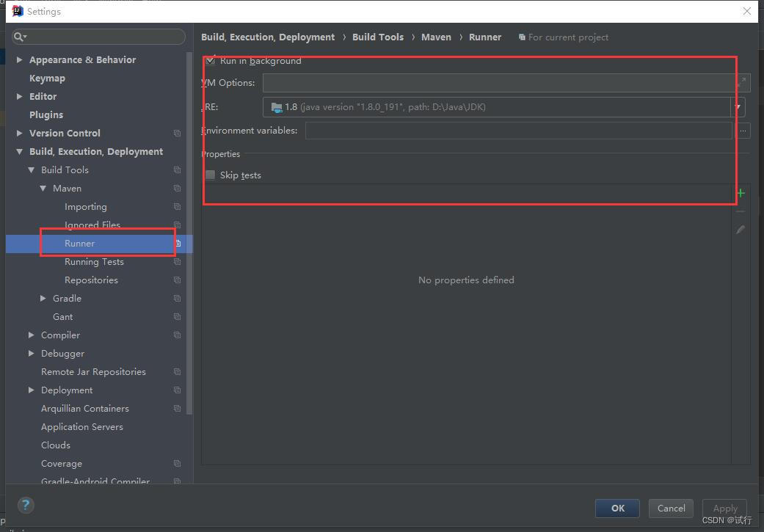Click the green plus add property icon
Viewport: 764px width, 532px height.
coord(741,194)
